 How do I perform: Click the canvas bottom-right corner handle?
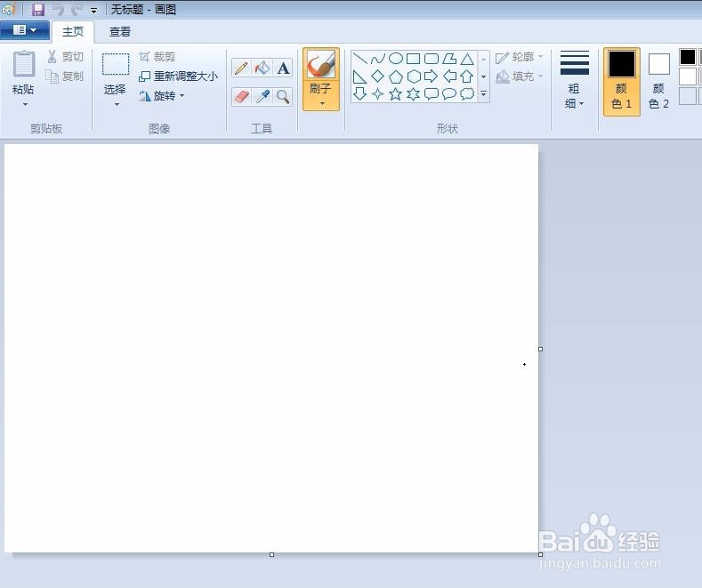pos(540,555)
